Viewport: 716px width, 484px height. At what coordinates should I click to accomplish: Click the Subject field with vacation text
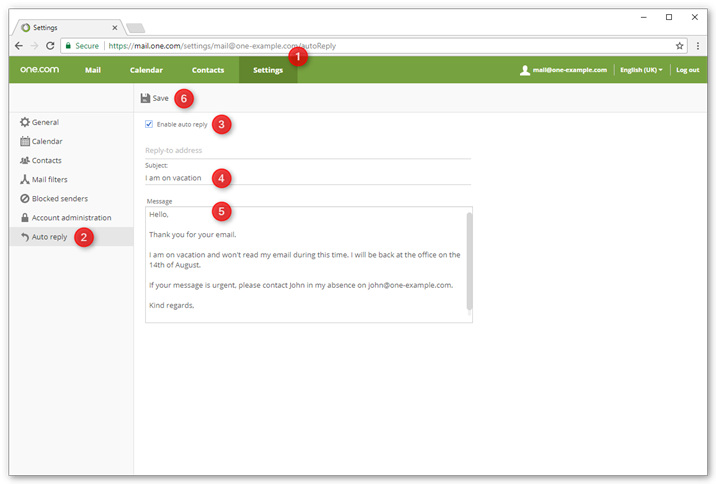[x=308, y=178]
